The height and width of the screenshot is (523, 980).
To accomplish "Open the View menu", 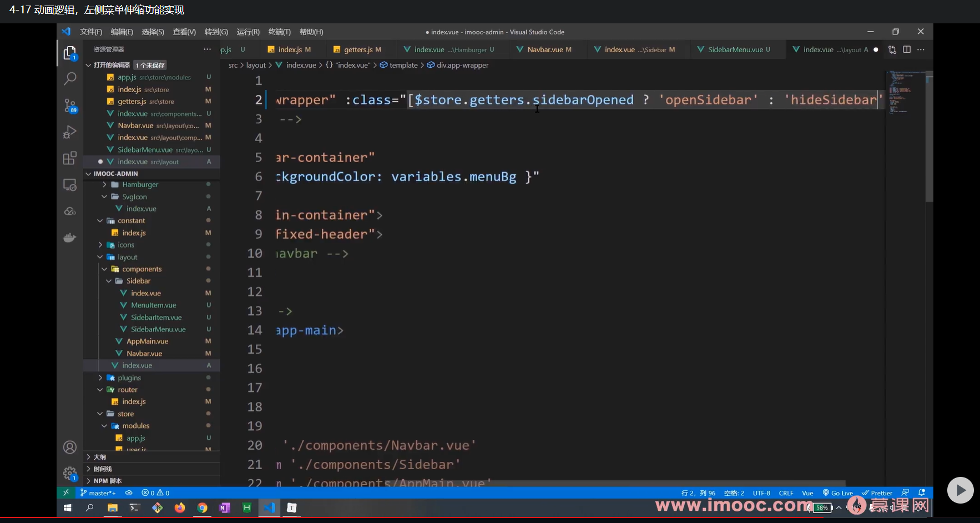I will click(x=184, y=32).
